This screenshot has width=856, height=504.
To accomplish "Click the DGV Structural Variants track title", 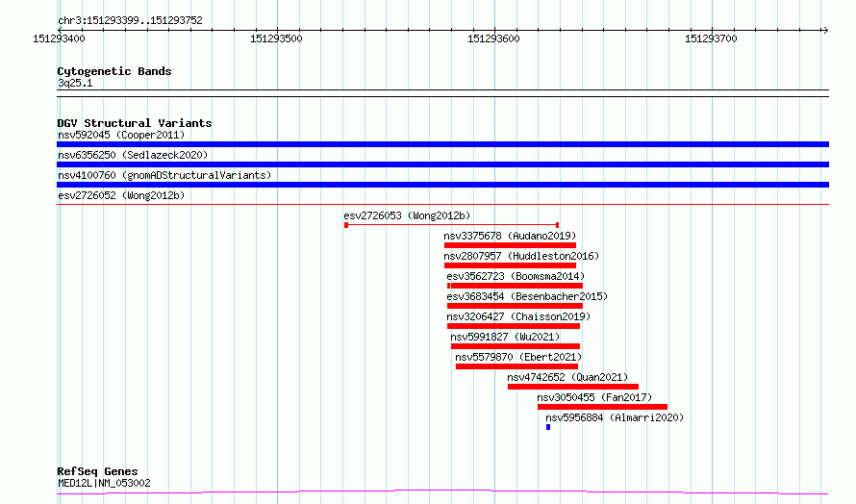I will point(135,123).
